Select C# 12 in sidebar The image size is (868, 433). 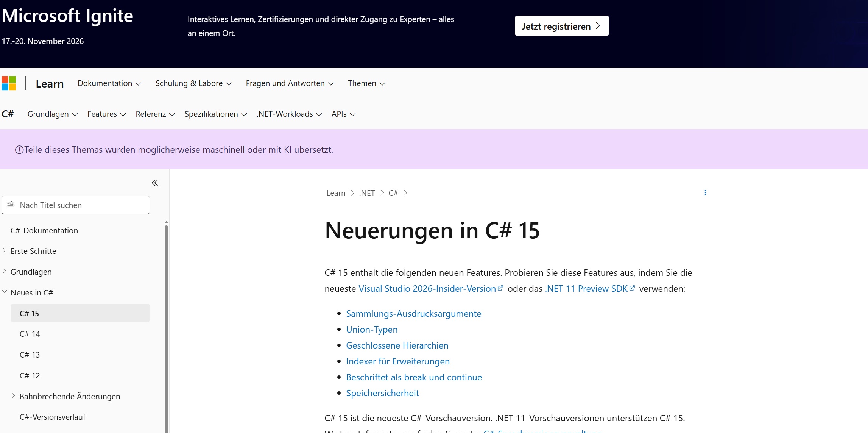pos(30,376)
